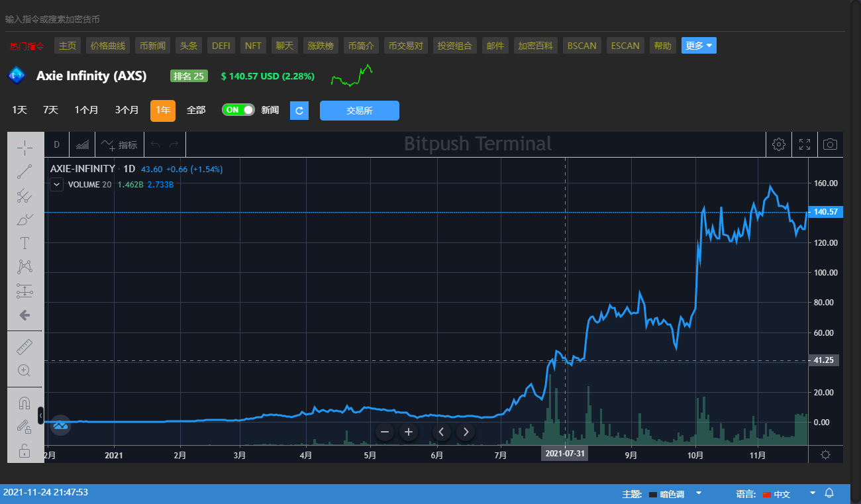Viewport: 861px width, 504px height.
Task: Select the XABCD pattern tool
Action: (25, 267)
